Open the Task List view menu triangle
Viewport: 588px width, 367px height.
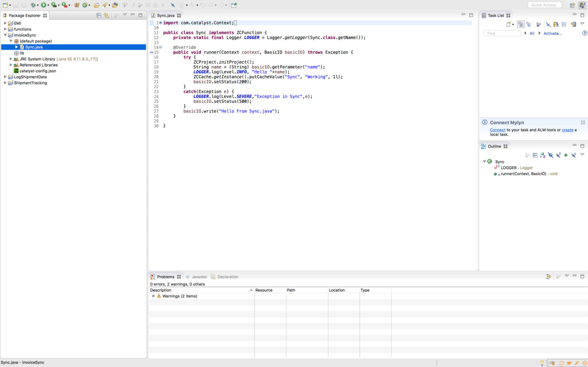[582, 24]
